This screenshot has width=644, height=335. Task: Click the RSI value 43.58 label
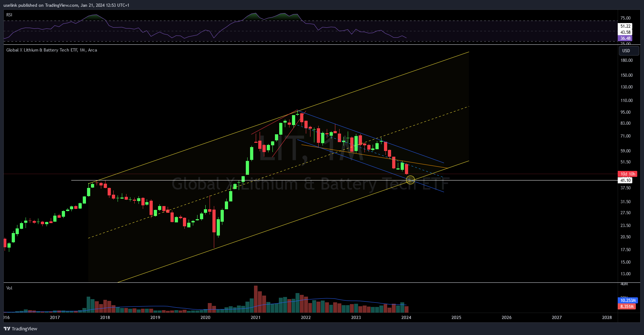click(625, 32)
